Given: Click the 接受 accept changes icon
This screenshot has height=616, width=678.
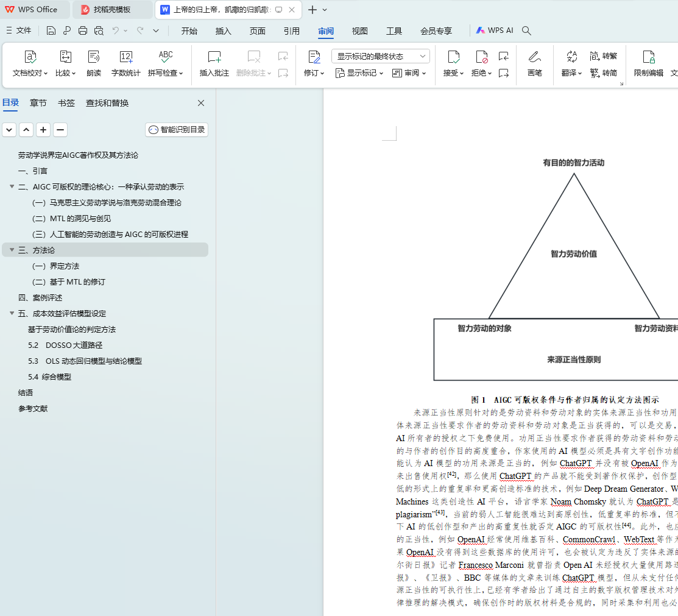Looking at the screenshot, I should (x=453, y=57).
